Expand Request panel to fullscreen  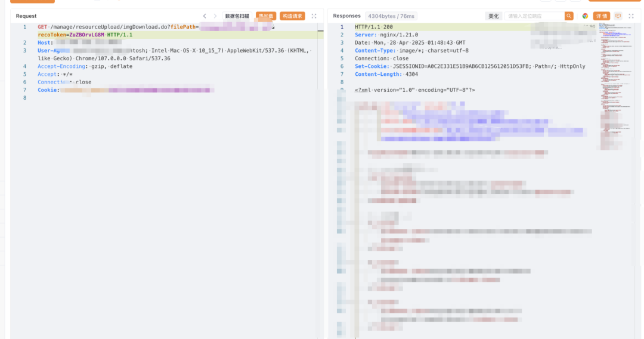coord(314,16)
